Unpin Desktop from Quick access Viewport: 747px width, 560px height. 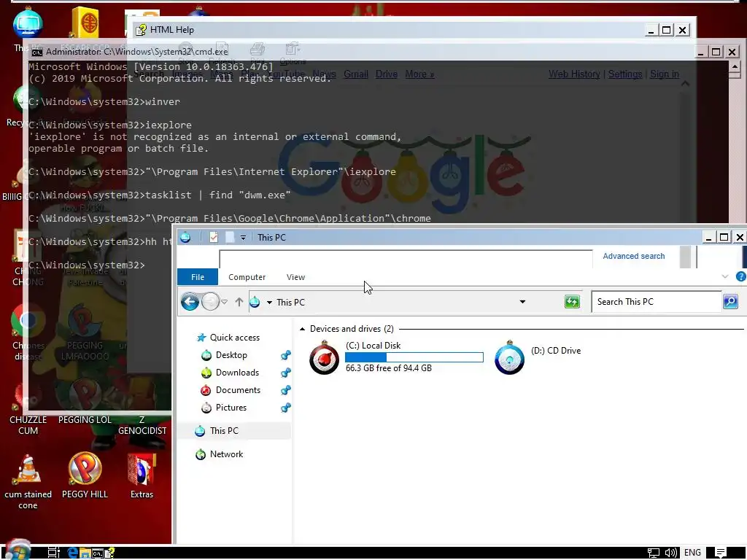pos(286,355)
